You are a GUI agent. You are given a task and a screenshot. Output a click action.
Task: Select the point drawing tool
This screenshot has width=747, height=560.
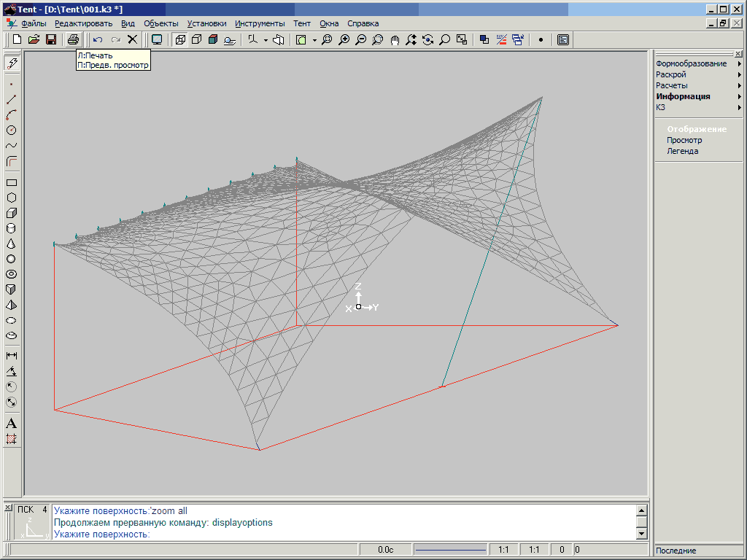coord(12,85)
